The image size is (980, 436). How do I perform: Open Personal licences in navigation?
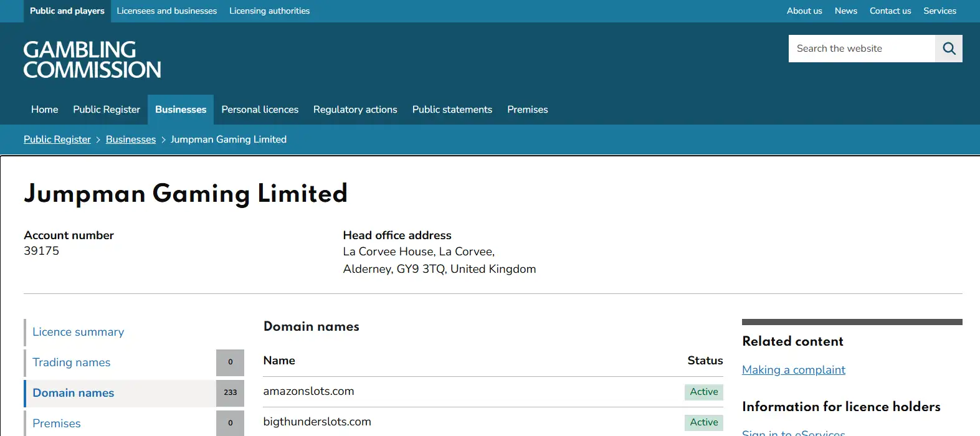point(260,110)
